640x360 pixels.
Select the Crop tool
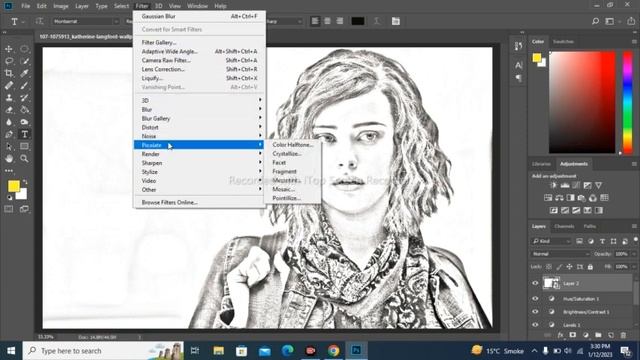[x=9, y=73]
